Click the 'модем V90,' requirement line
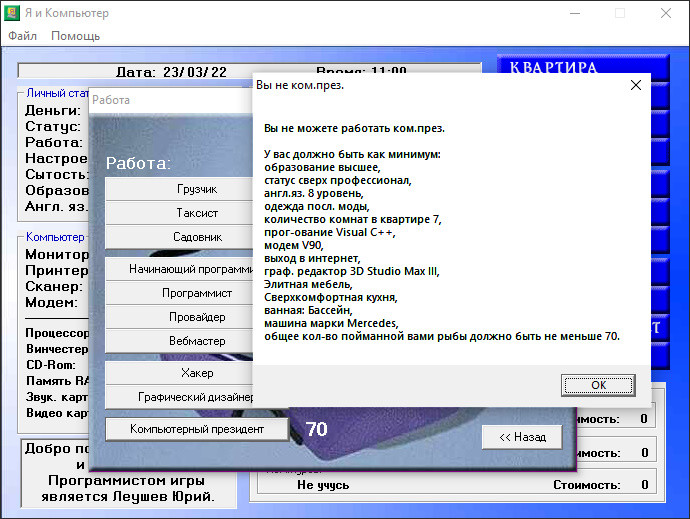690x519 pixels. click(294, 245)
